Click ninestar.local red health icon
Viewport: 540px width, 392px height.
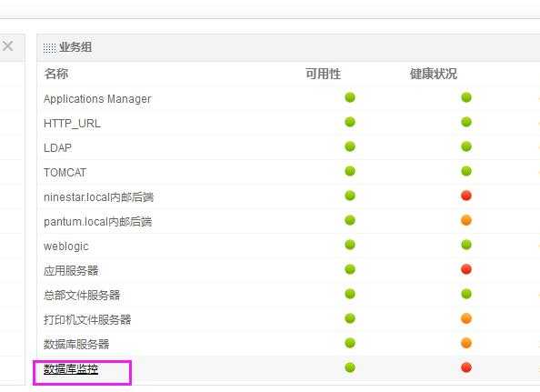[x=466, y=196]
